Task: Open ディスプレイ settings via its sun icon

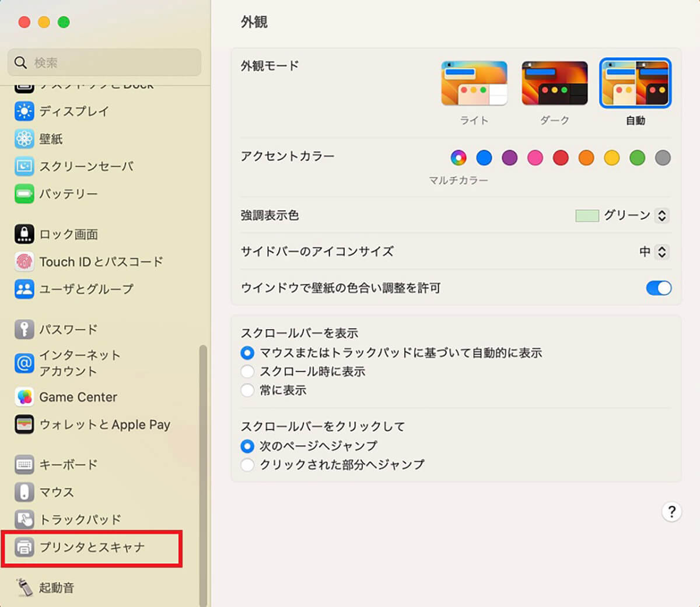Action: pos(24,111)
